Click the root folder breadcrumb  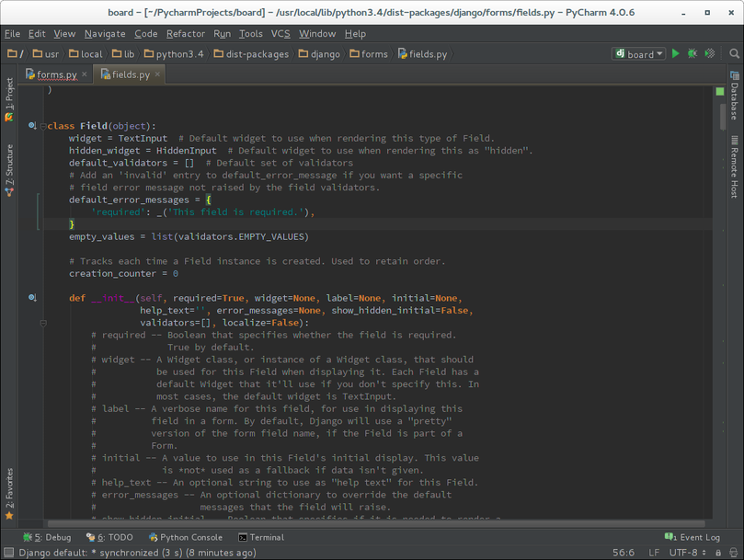pyautogui.click(x=16, y=53)
